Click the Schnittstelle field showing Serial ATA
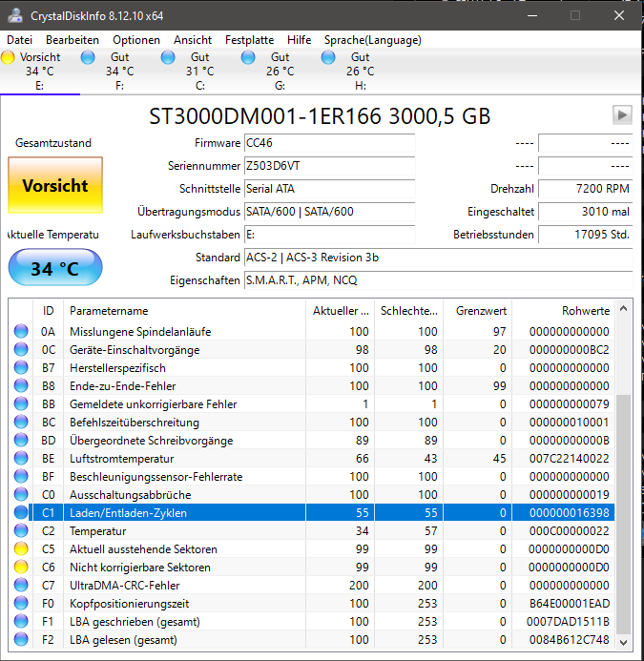 click(x=330, y=189)
